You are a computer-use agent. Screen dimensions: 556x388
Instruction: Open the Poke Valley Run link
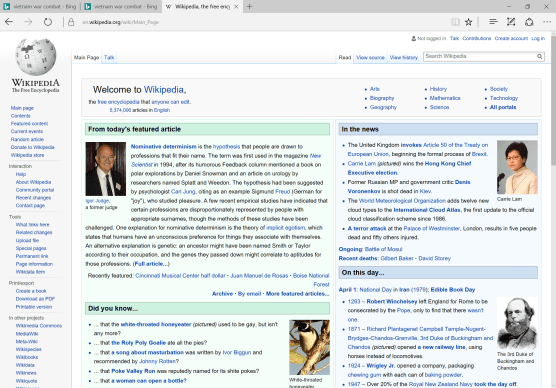133,371
